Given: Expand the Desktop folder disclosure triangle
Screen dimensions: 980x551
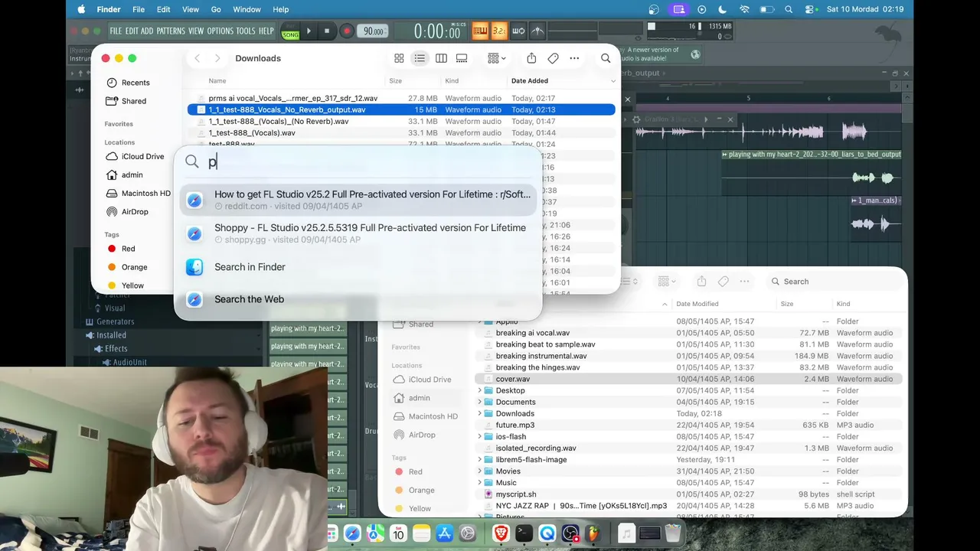Looking at the screenshot, I should click(x=480, y=390).
